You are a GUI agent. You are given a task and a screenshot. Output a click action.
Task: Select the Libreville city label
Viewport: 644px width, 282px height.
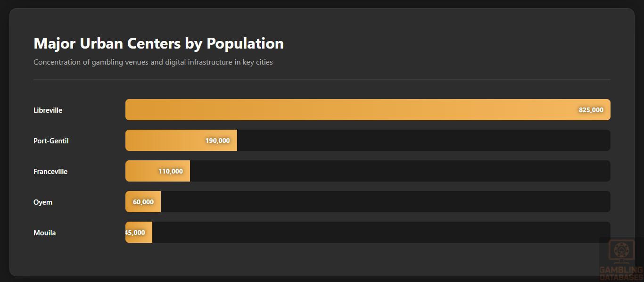48,110
